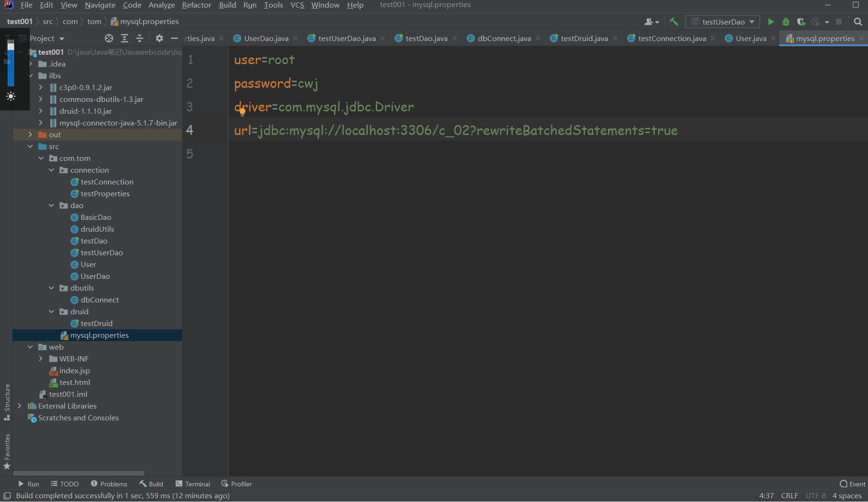
Task: Open the Analyze menu
Action: (x=162, y=5)
